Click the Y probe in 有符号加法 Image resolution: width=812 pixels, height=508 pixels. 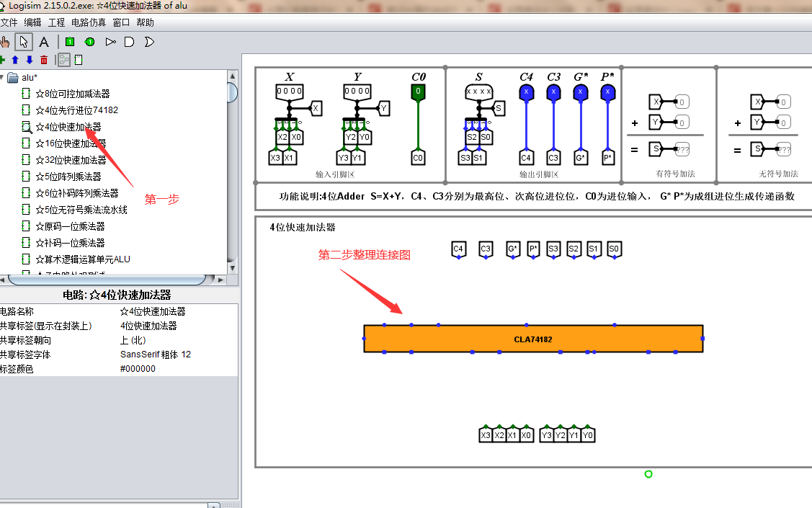(656, 122)
